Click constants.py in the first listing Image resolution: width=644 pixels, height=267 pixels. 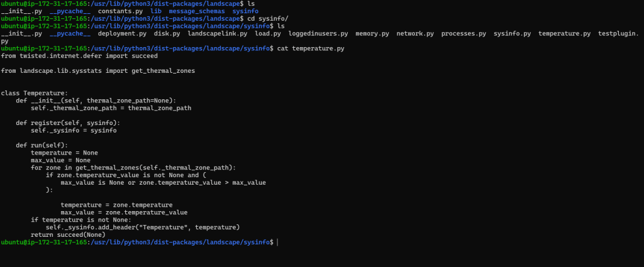(x=120, y=12)
